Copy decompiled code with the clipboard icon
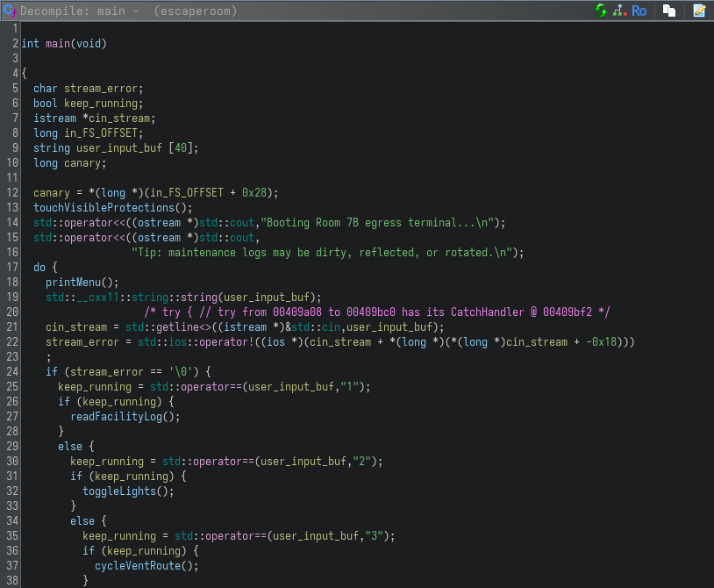Image resolution: width=714 pixels, height=588 pixels. click(x=669, y=11)
